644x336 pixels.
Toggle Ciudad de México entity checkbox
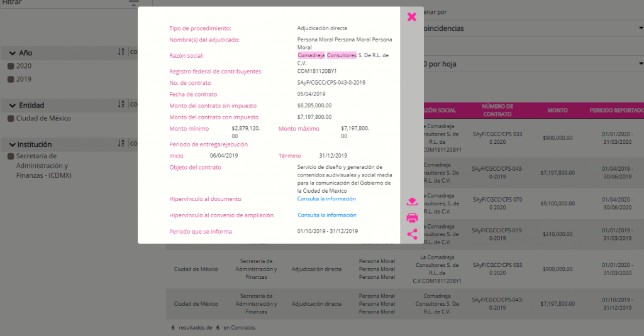click(11, 119)
